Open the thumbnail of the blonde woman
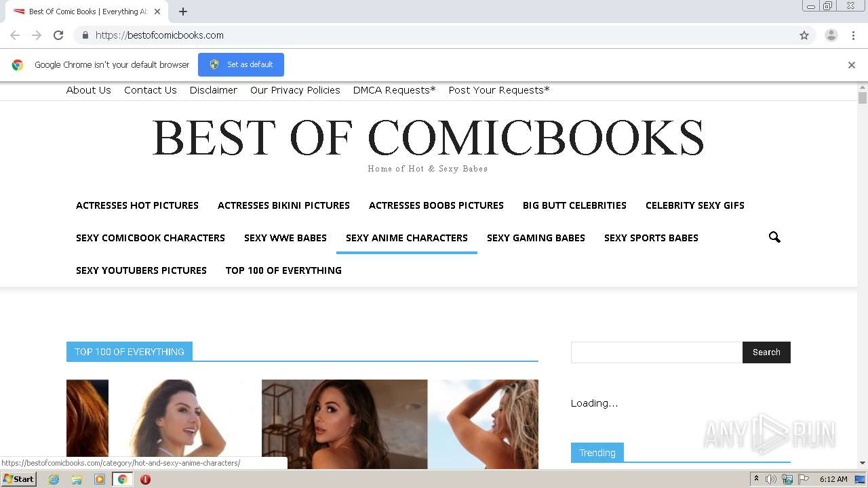Image resolution: width=868 pixels, height=488 pixels. tap(483, 424)
